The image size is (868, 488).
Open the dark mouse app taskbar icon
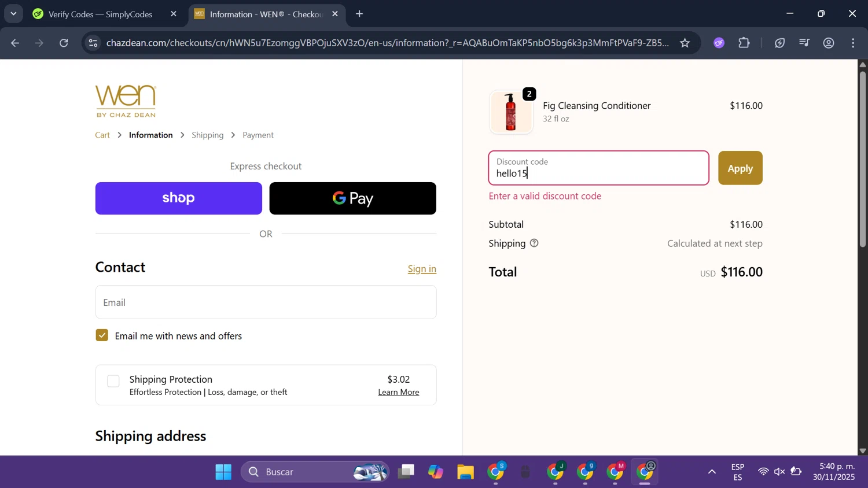click(525, 472)
